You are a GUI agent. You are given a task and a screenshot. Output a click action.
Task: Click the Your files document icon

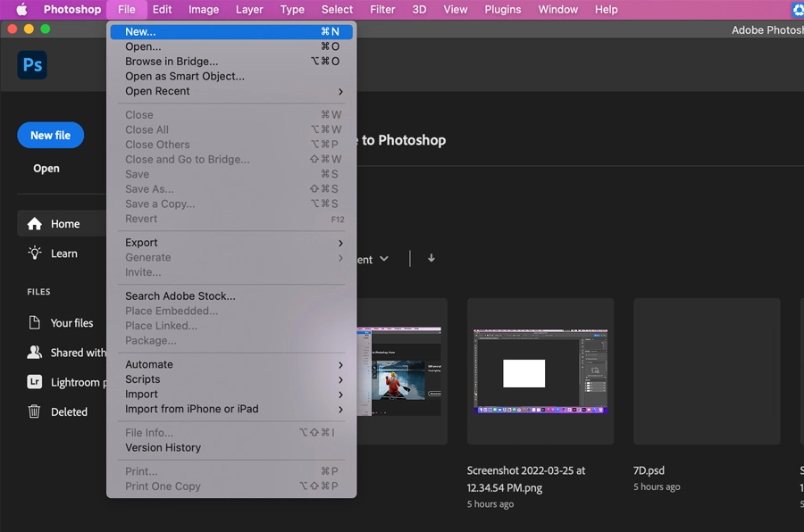[x=35, y=322]
